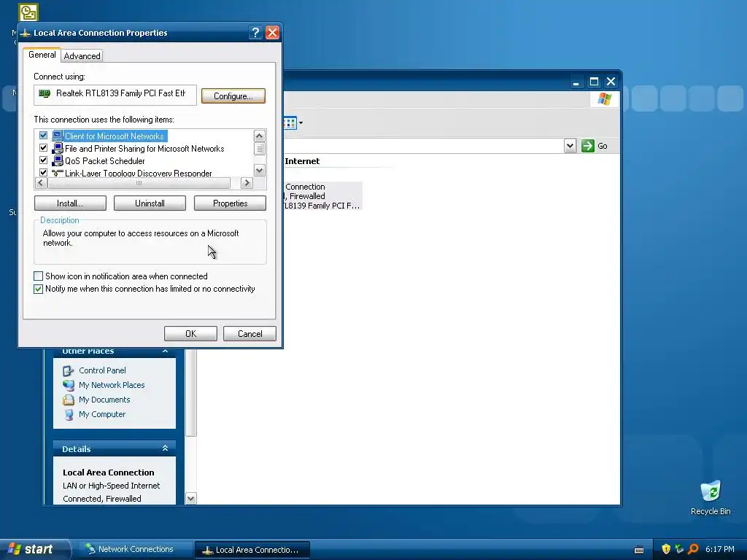Click the keyboard icon on the taskbar
Screen dimensions: 747x560
pyautogui.click(x=639, y=550)
